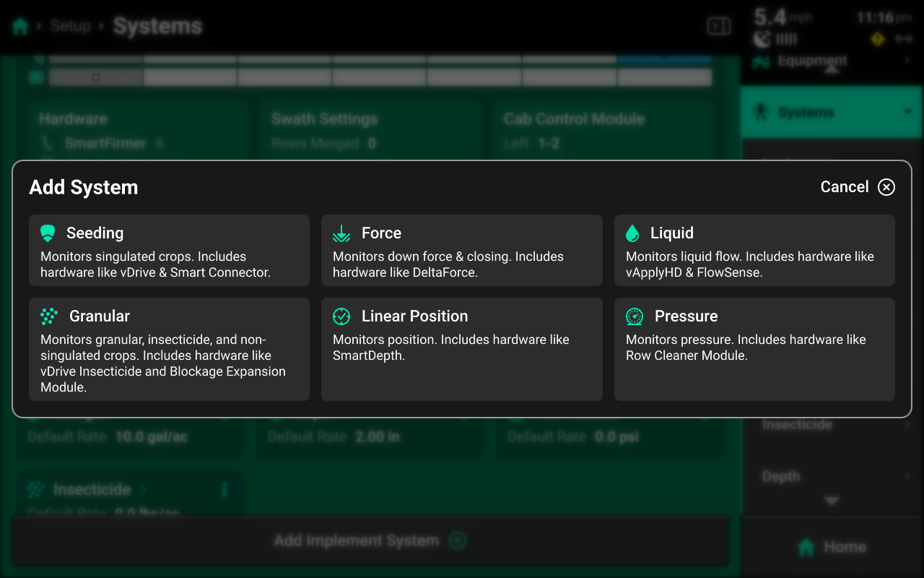Viewport: 924px width, 578px height.
Task: Toggle the side panel layout icon
Action: click(719, 27)
